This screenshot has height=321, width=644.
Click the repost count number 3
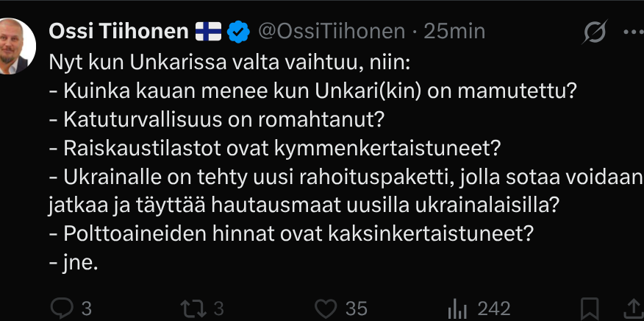(x=219, y=308)
